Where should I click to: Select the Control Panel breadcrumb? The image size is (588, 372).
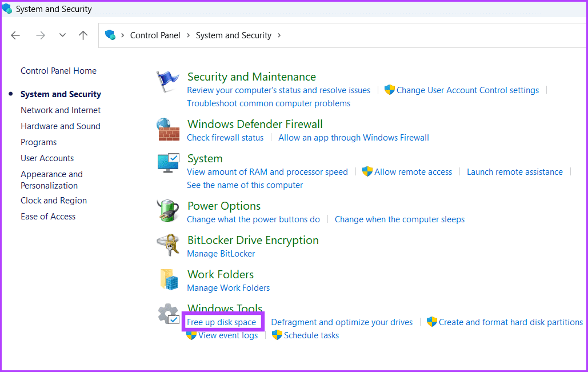tap(155, 35)
